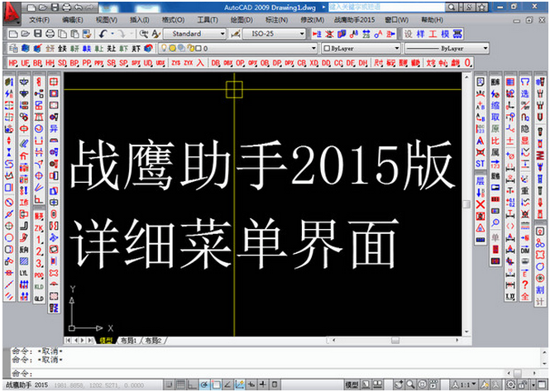Image resolution: width=555 pixels, height=392 pixels.
Task: Toggle Dynamic UCS in the status bar
Action: pyautogui.click(x=240, y=385)
